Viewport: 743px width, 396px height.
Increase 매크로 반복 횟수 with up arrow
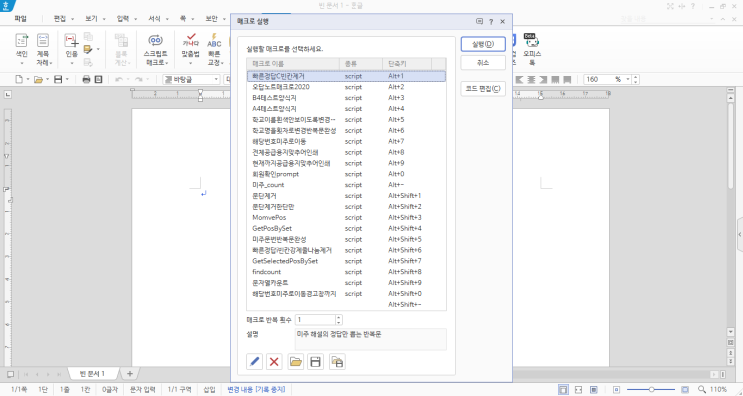click(338, 317)
